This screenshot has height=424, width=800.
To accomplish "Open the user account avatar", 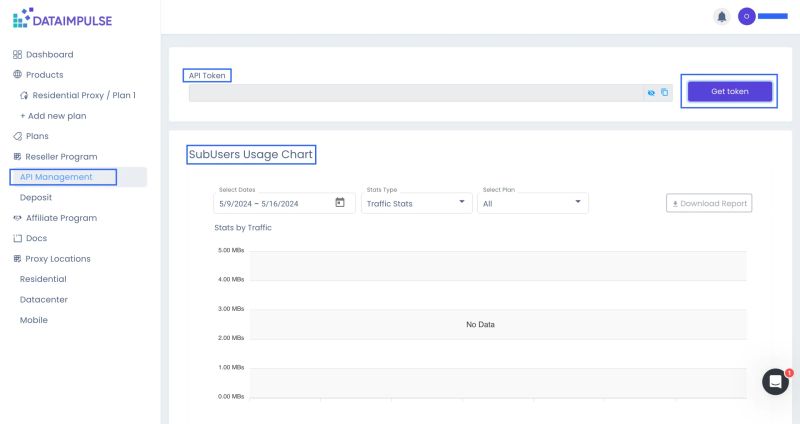I will 746,16.
